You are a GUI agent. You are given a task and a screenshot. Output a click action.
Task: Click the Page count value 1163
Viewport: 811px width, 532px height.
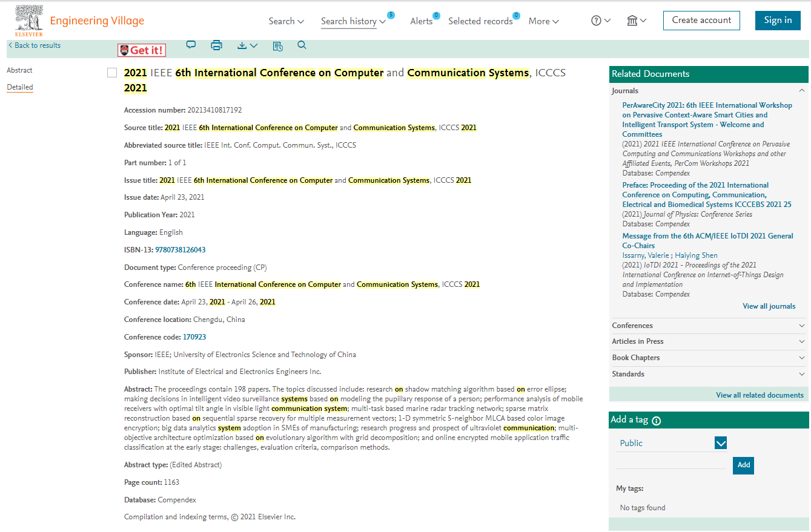pyautogui.click(x=171, y=482)
